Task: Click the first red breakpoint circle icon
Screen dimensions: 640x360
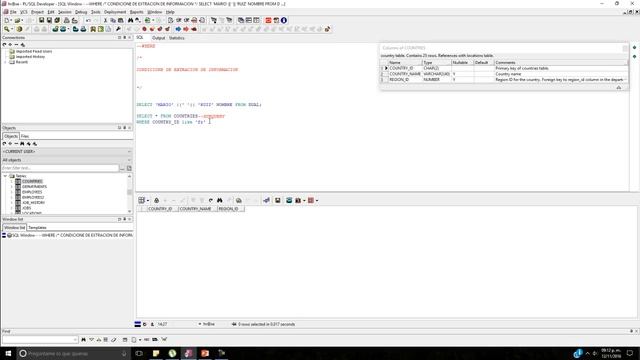Action: click(x=144, y=29)
